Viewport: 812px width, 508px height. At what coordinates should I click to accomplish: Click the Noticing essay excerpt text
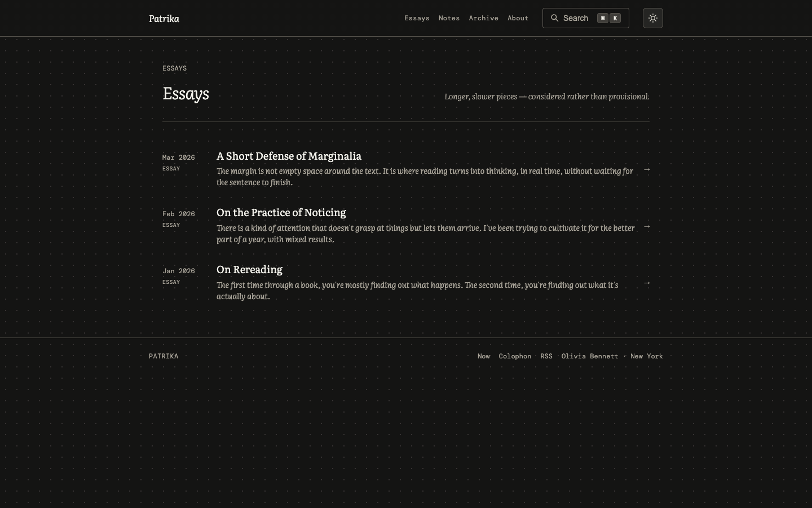click(x=426, y=234)
